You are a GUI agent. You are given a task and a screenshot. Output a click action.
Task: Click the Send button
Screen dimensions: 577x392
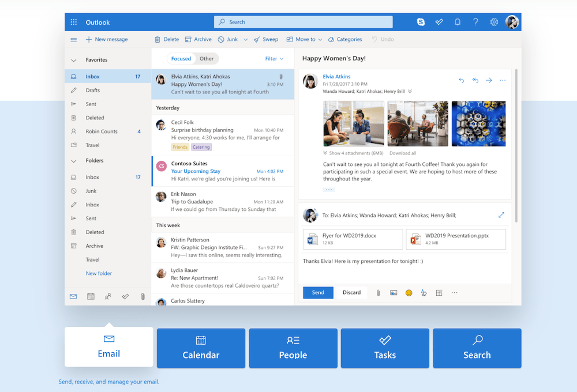point(318,293)
